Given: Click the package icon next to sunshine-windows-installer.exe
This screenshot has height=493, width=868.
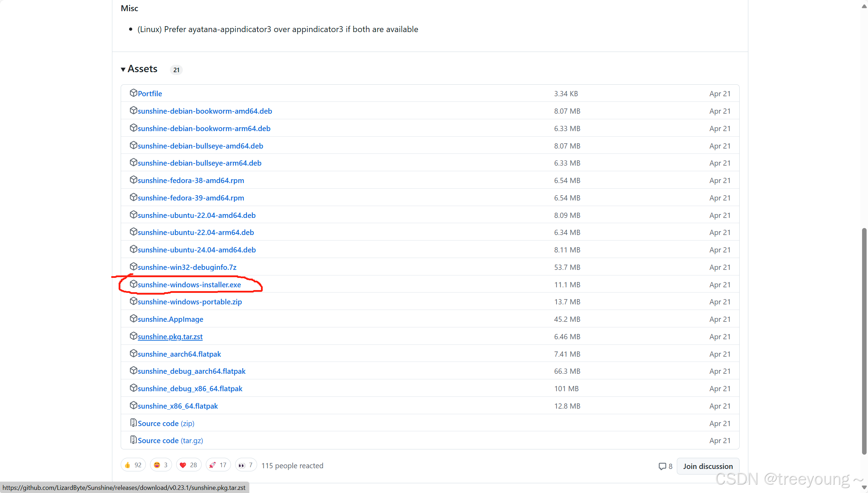Looking at the screenshot, I should [x=133, y=284].
